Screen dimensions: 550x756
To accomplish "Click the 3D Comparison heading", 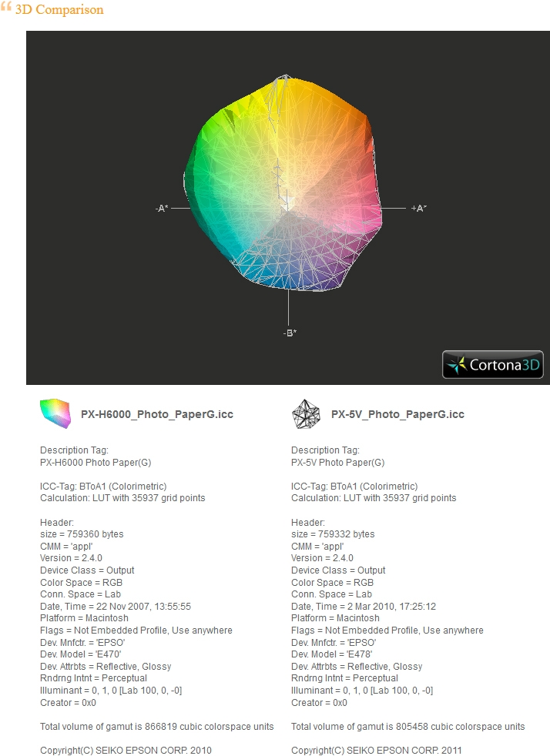I will [x=59, y=10].
